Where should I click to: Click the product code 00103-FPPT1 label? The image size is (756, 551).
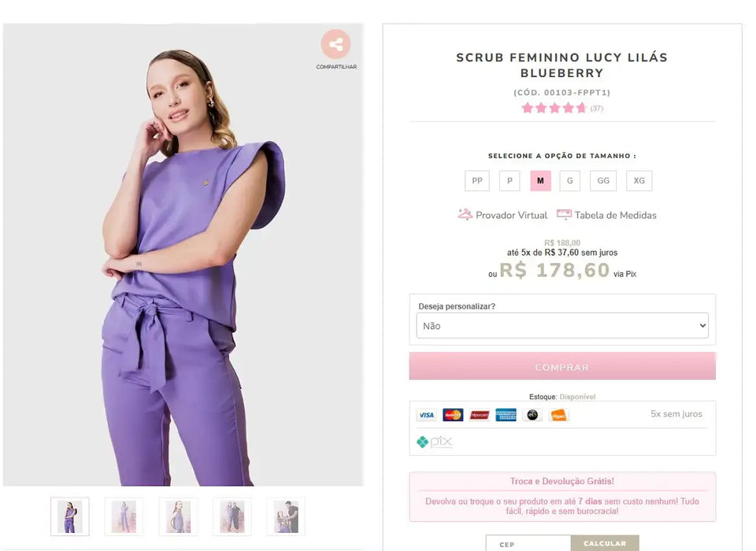pyautogui.click(x=561, y=92)
